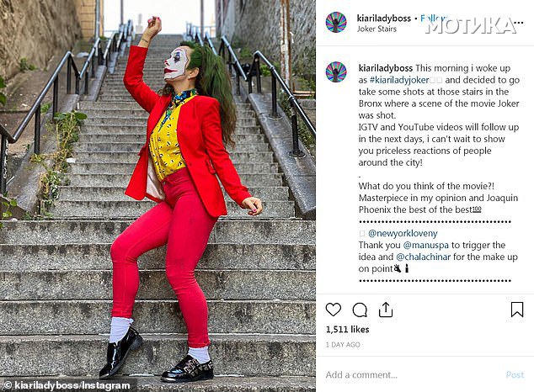Open the #kiariladyjoker hashtag
Screen dimensions: 534x392
coord(399,80)
